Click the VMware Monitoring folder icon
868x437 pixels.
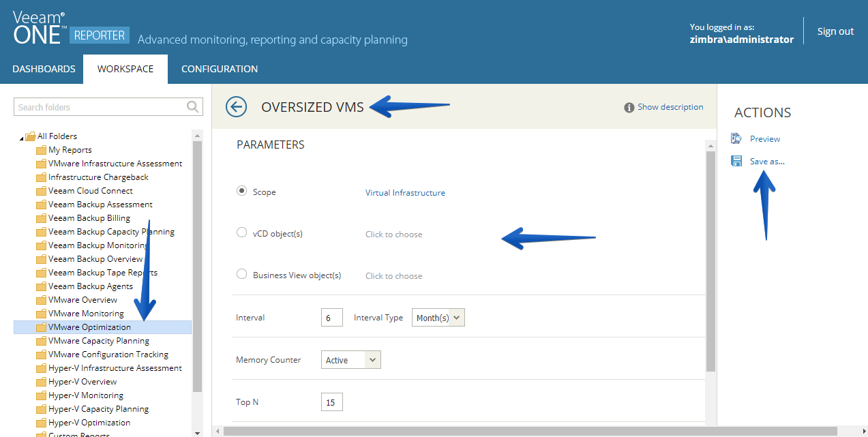coord(41,314)
